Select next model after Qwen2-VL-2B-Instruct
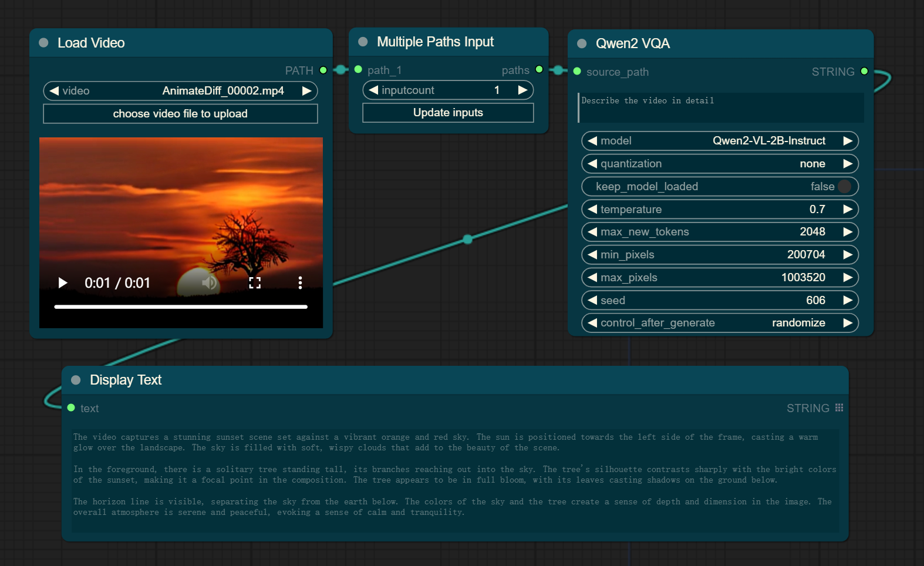Image resolution: width=924 pixels, height=566 pixels. pos(847,141)
